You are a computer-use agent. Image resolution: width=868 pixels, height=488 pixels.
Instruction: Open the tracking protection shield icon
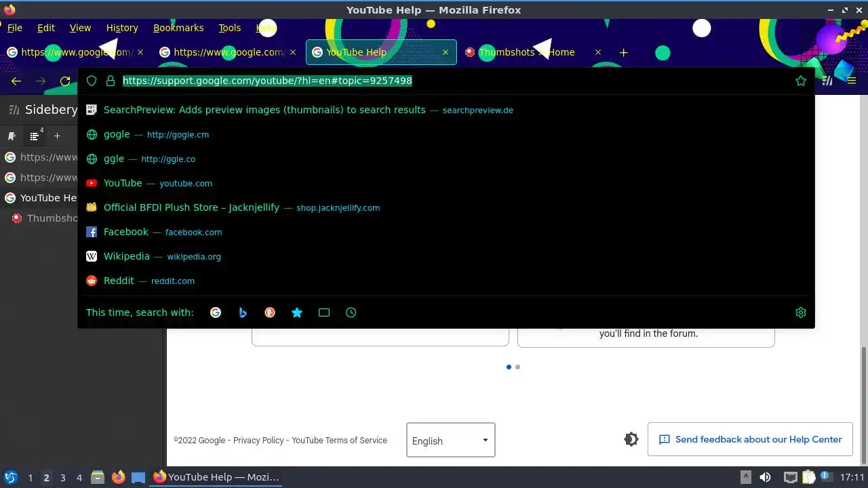click(92, 81)
